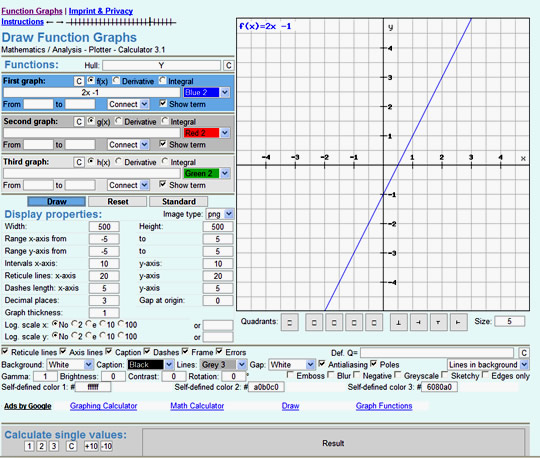Viewport: 540px width, 458px height.
Task: Click the Rotation input field
Action: (233, 376)
